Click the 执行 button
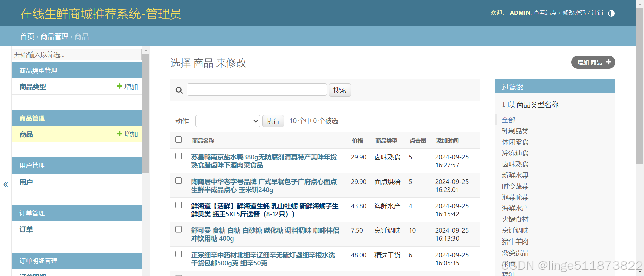644x276 pixels. pyautogui.click(x=273, y=121)
